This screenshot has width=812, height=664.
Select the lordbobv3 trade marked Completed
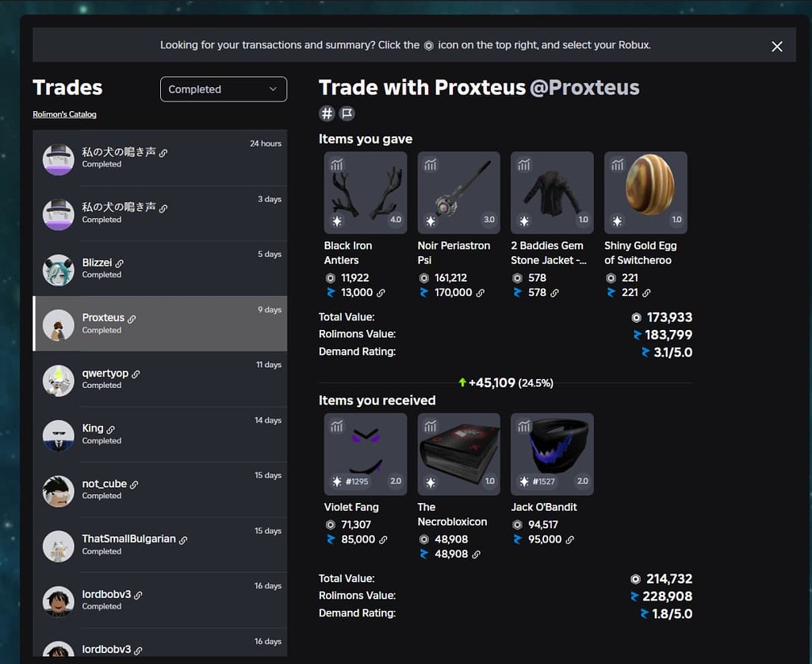160,601
